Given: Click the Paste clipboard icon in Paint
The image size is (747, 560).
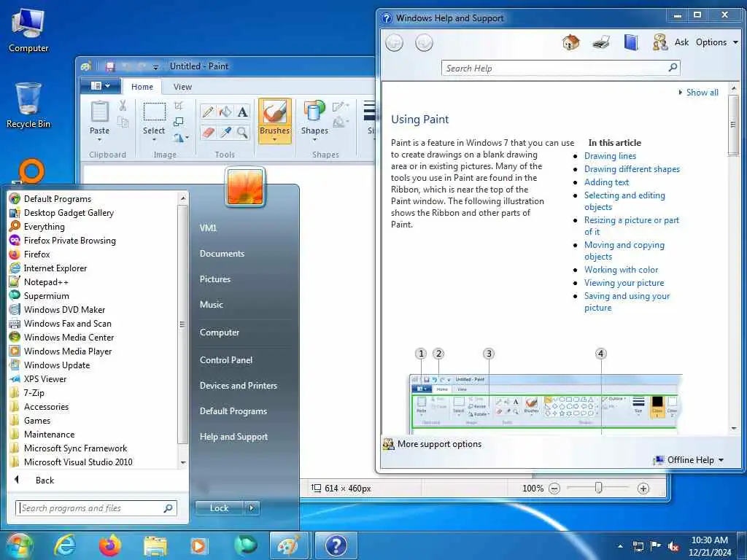Looking at the screenshot, I should [99, 112].
